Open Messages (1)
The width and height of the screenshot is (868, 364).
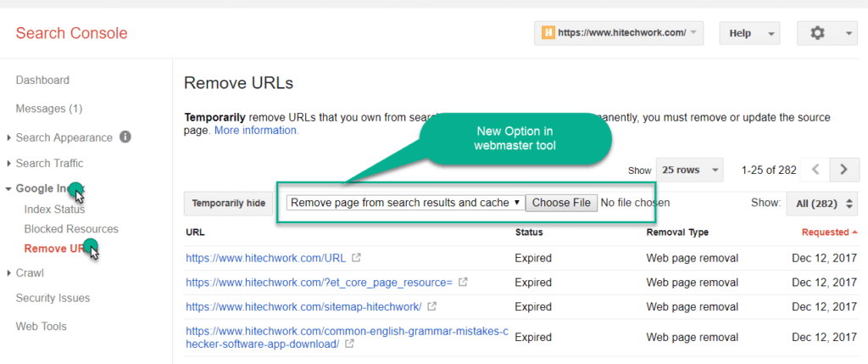pos(49,109)
